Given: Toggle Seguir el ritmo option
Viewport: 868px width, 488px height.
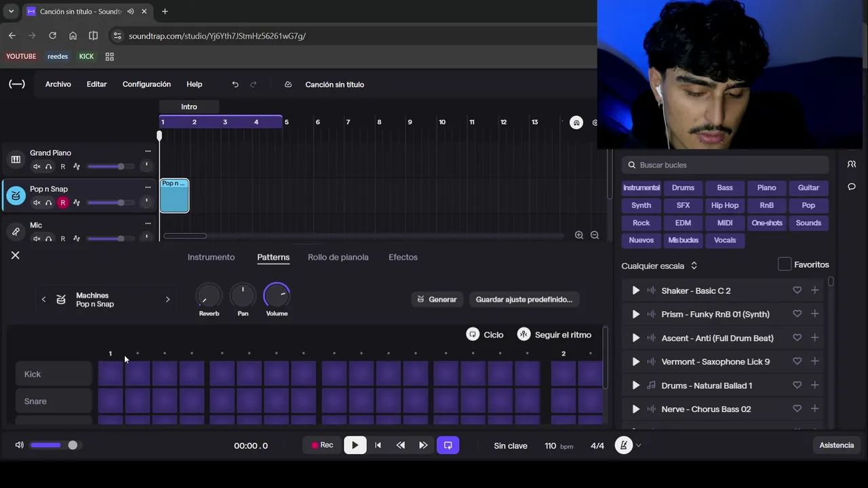Looking at the screenshot, I should click(555, 335).
